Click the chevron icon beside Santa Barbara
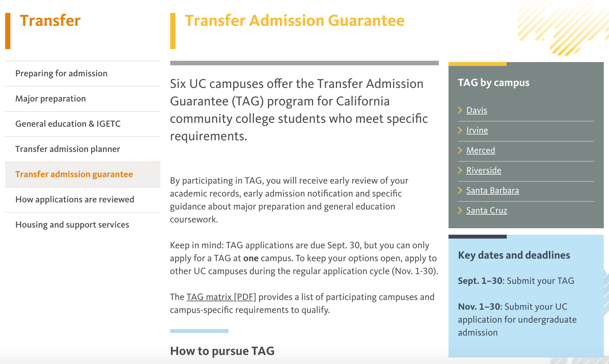The image size is (609, 364). pyautogui.click(x=460, y=190)
